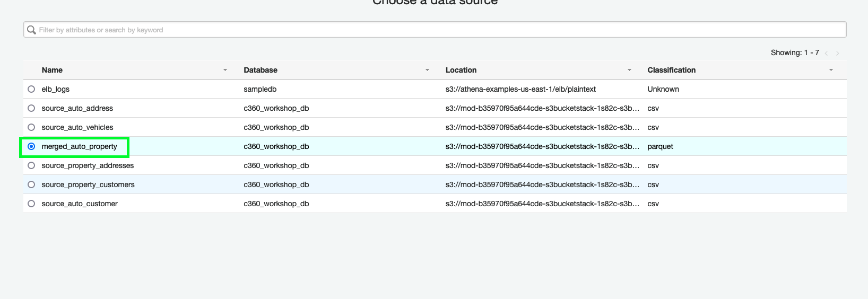Open Name column sort dropdown arrow

(x=225, y=70)
